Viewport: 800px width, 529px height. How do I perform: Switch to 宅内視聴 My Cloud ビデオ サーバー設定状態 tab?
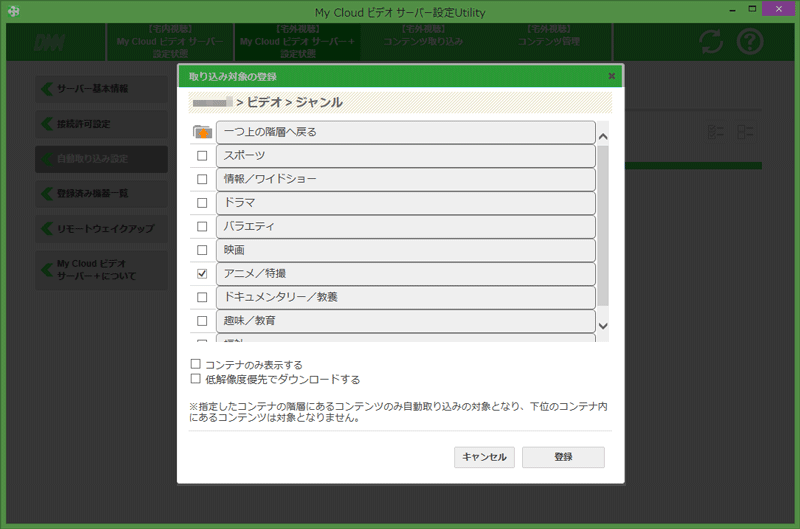tap(170, 41)
